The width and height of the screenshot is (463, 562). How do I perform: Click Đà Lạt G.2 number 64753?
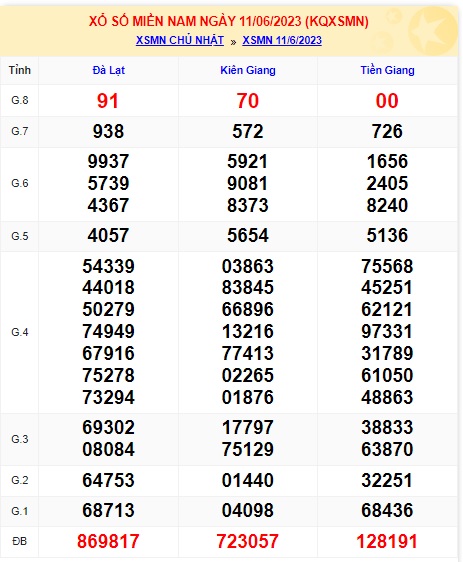pyautogui.click(x=108, y=480)
